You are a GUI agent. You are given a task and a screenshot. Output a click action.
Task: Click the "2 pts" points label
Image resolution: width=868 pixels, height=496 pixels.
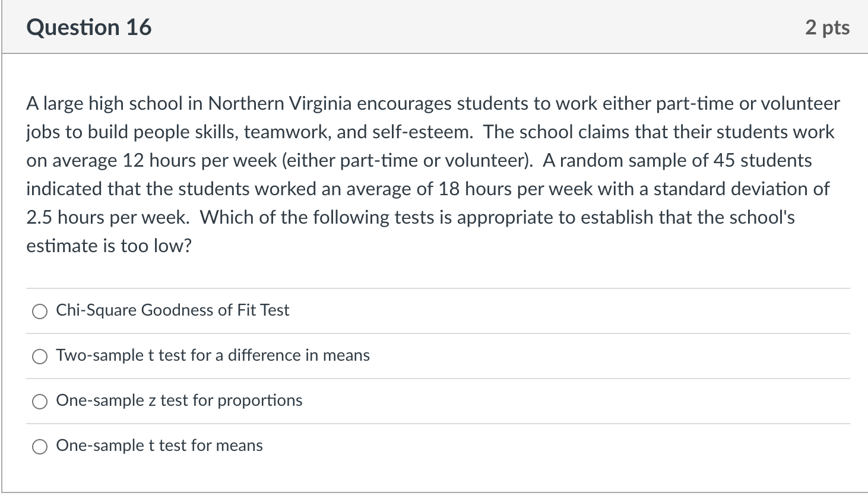(827, 28)
